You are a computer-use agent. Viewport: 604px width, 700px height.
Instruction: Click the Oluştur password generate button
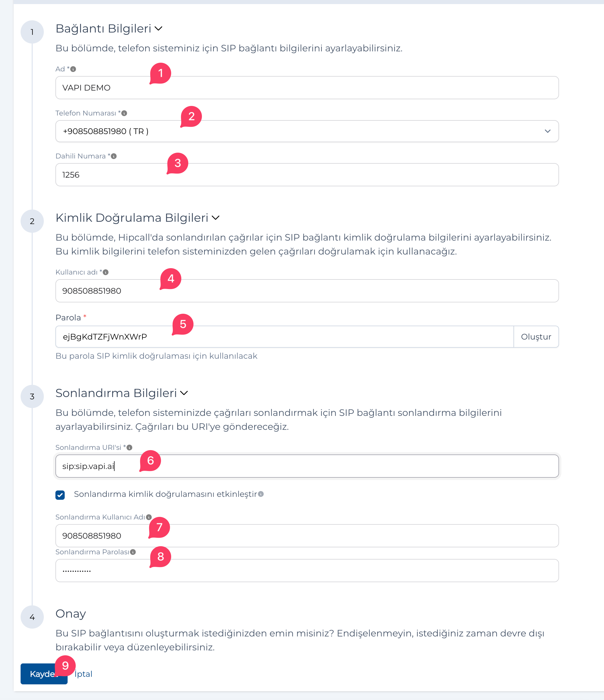tap(536, 337)
